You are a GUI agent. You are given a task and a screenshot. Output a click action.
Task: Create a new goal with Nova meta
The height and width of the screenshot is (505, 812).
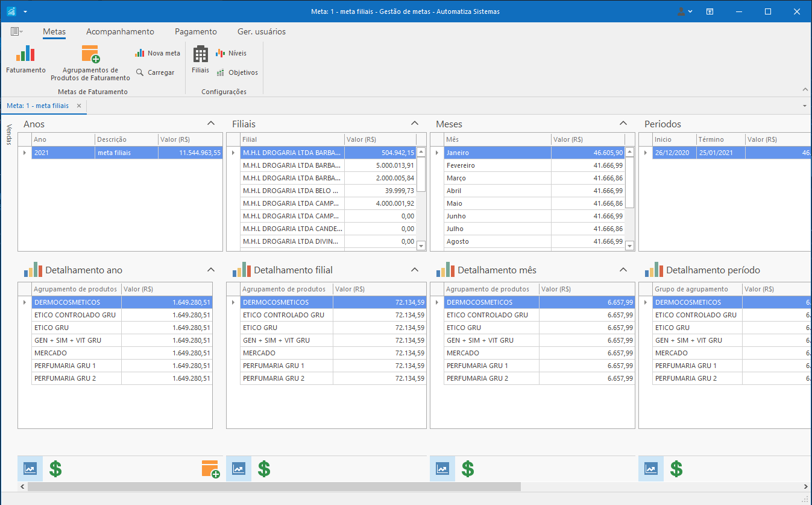click(157, 53)
